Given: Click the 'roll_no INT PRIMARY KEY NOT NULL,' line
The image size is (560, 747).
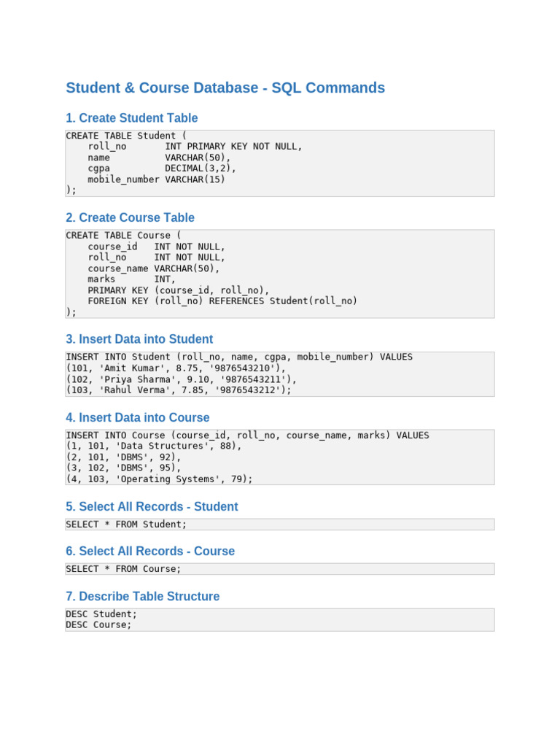Looking at the screenshot, I should coord(195,147).
